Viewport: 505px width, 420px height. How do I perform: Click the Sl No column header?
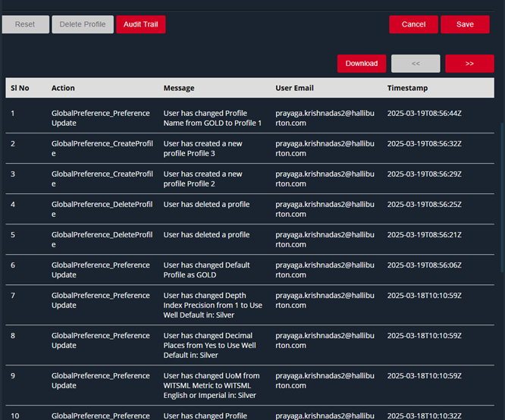tap(20, 88)
